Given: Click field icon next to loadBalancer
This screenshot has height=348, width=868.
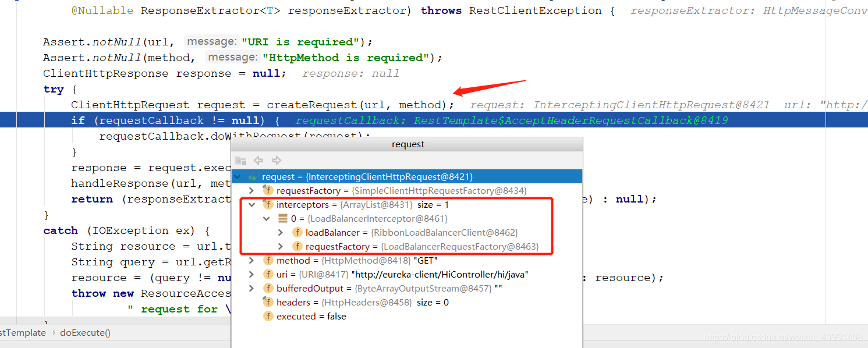Looking at the screenshot, I should pos(297,232).
